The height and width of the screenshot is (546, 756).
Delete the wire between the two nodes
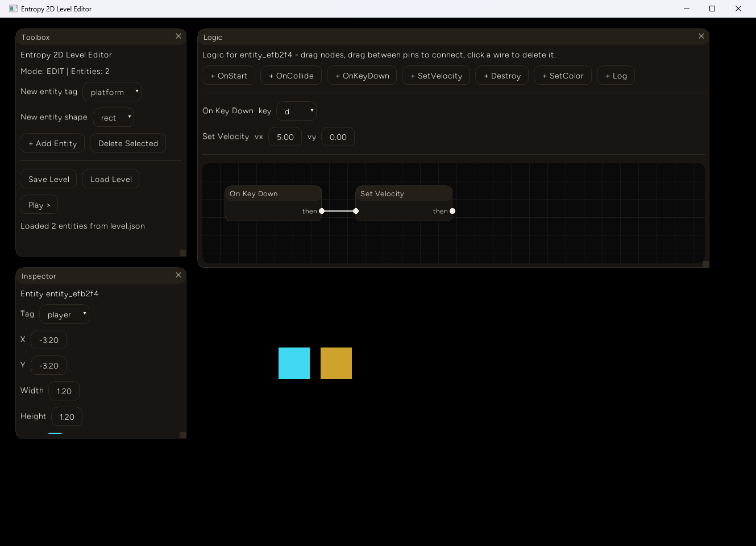[x=339, y=211]
